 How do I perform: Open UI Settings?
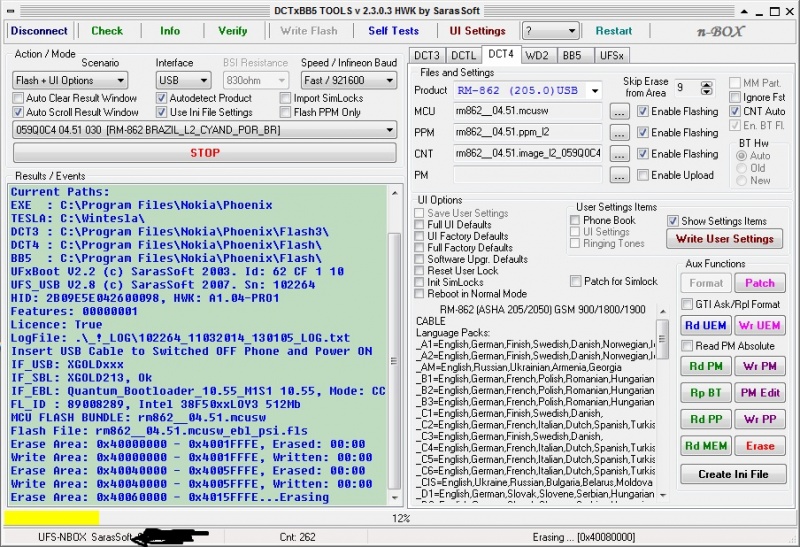tap(477, 31)
